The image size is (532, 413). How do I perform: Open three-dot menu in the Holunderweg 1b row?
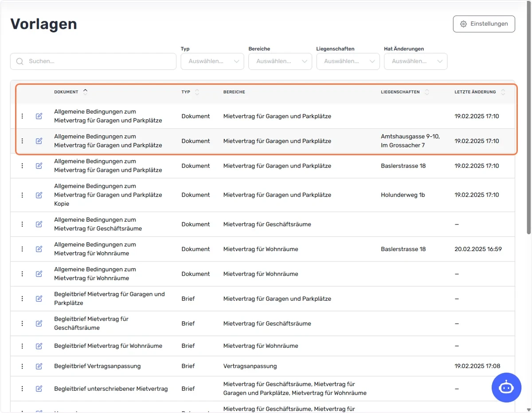tap(22, 195)
